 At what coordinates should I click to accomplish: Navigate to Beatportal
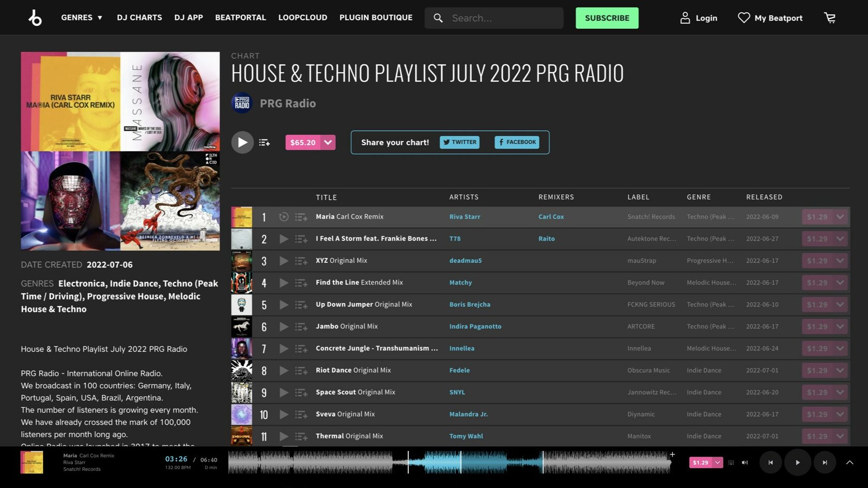(x=241, y=18)
